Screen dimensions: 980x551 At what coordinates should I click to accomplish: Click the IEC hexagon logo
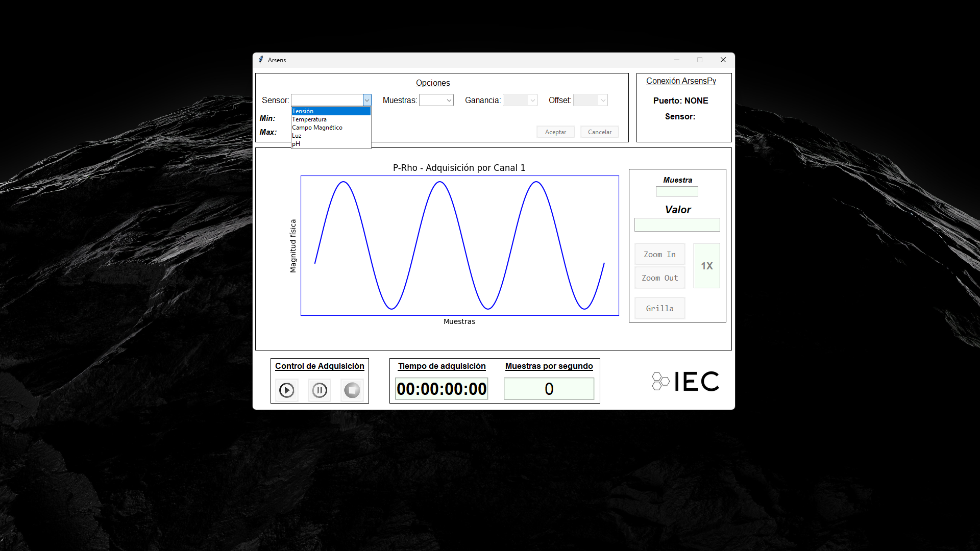tap(660, 381)
